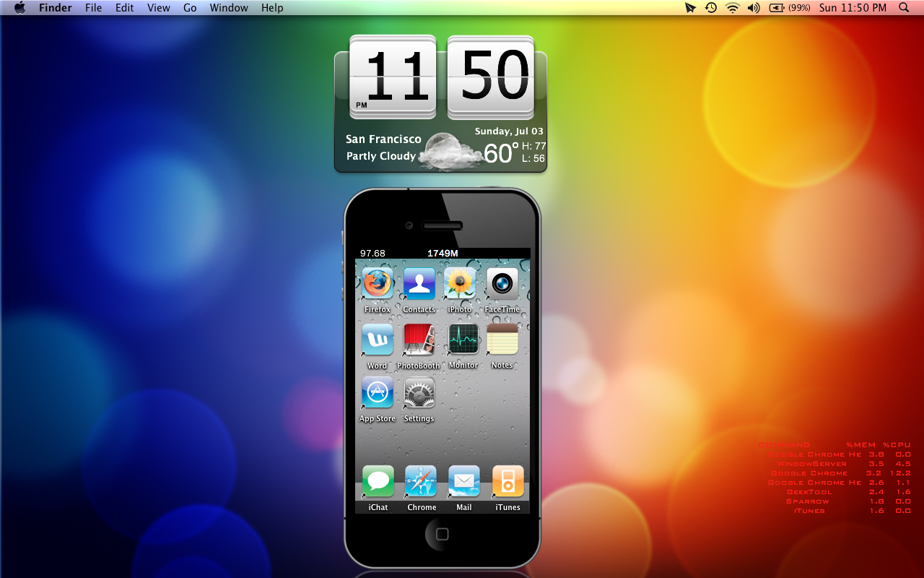Viewport: 924px width, 578px height.
Task: Click the H: 77 high temperature
Action: coord(534,146)
